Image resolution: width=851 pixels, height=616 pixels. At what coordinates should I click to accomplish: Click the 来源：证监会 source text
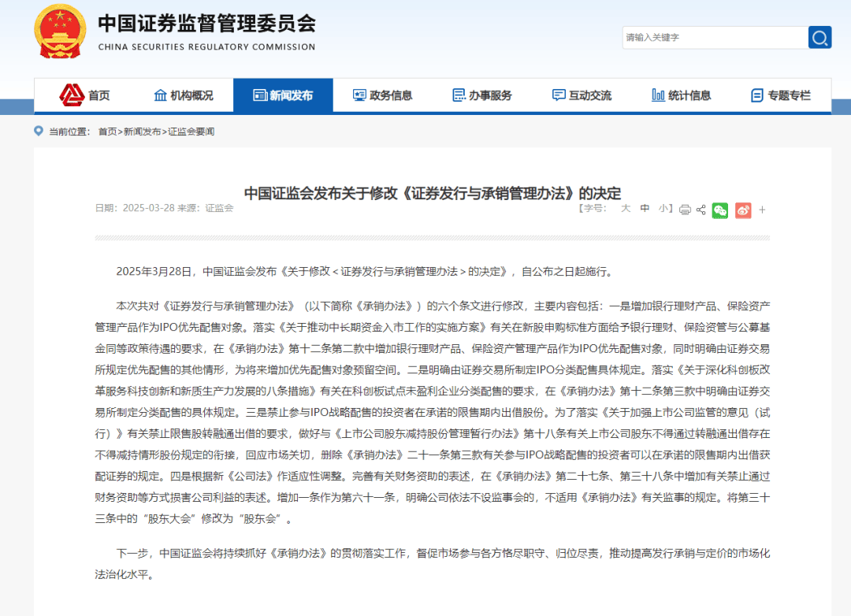[206, 208]
